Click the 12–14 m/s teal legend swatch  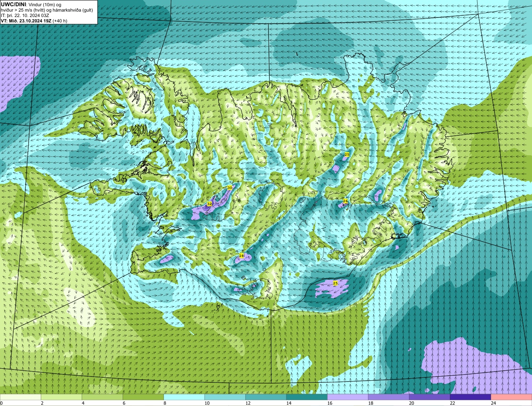[266, 397]
